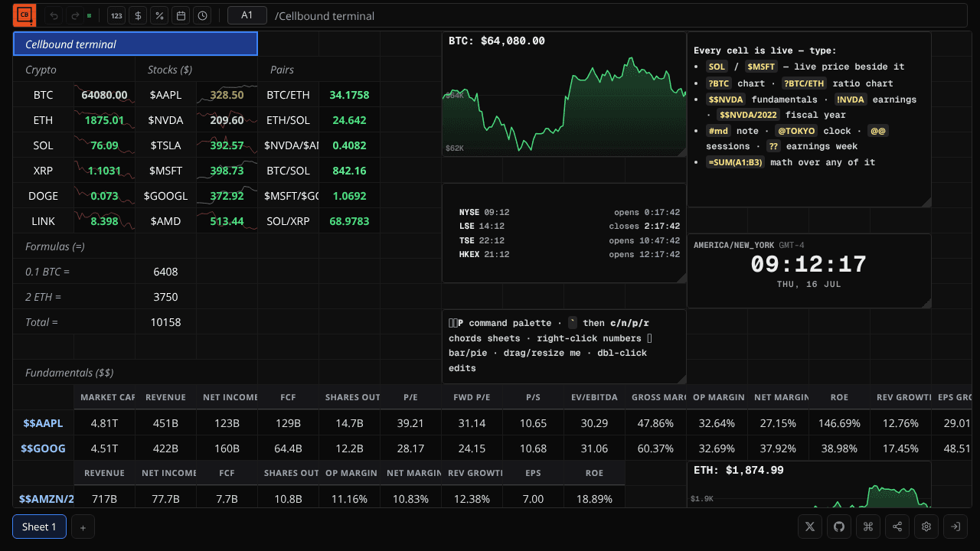This screenshot has width=980, height=551.
Task: Apply the clock time format
Action: 202,15
